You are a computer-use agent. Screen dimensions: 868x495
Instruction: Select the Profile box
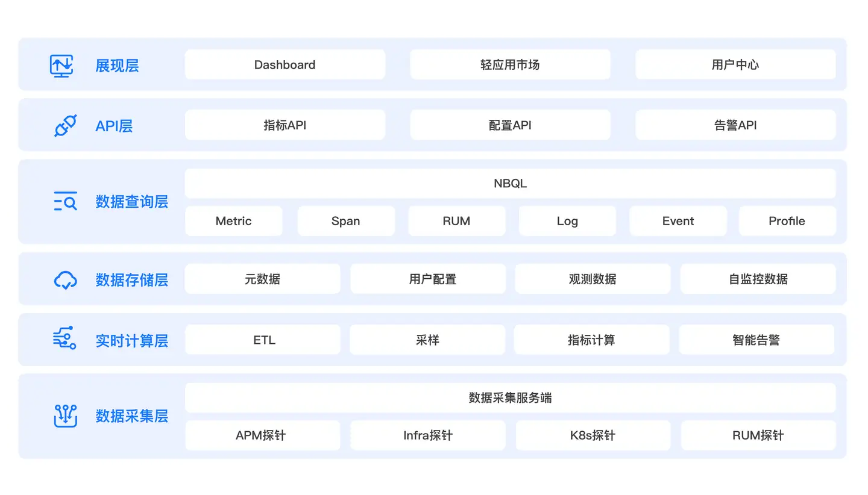click(x=787, y=221)
